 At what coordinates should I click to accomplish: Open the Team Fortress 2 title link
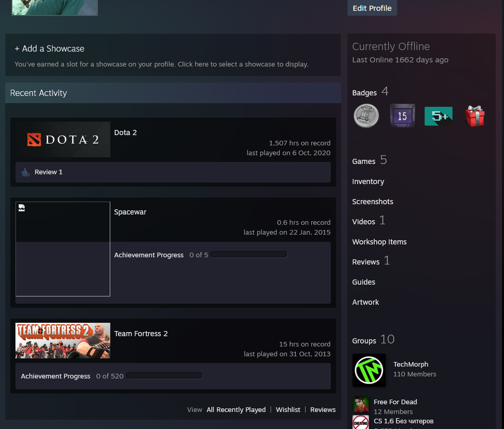click(x=141, y=334)
